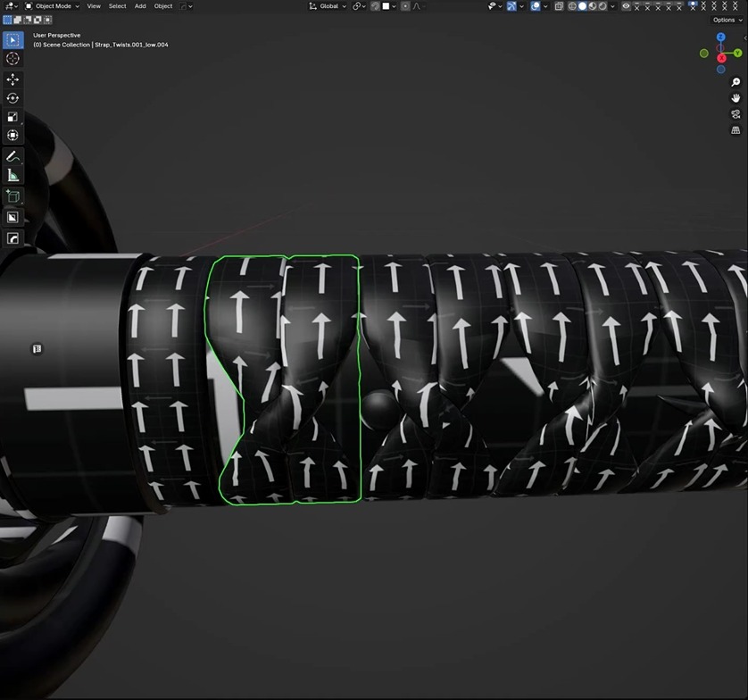Choose the Scale tool
748x700 pixels.
click(x=12, y=117)
